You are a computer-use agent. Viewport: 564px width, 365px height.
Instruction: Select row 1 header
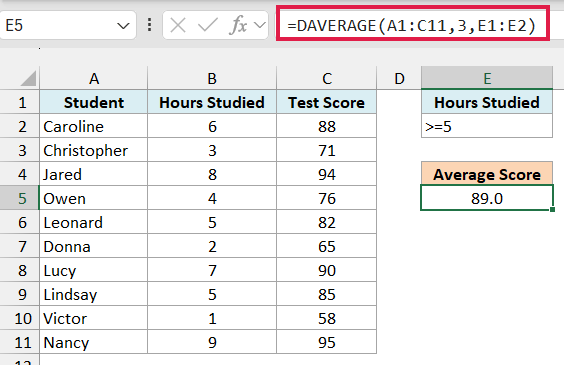19,102
